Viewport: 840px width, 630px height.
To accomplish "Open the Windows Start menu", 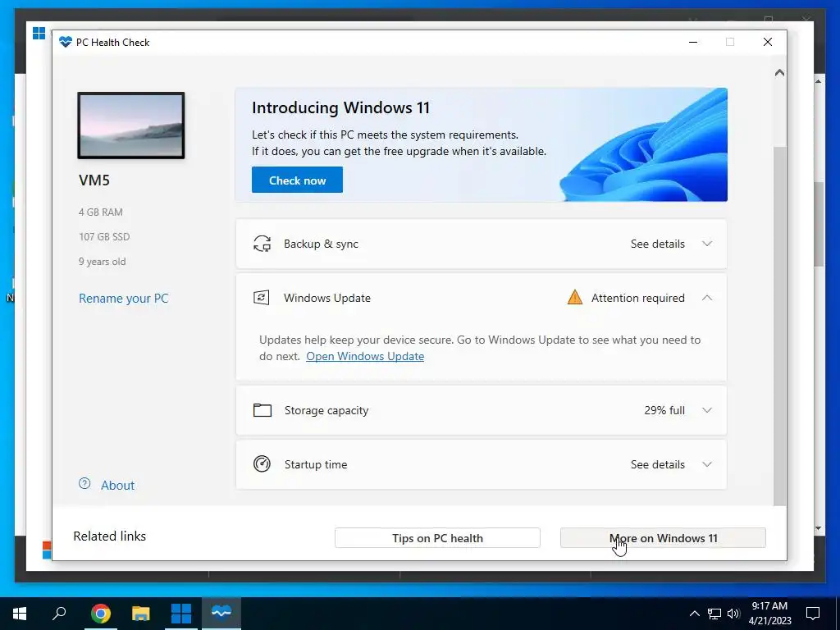I will point(20,613).
